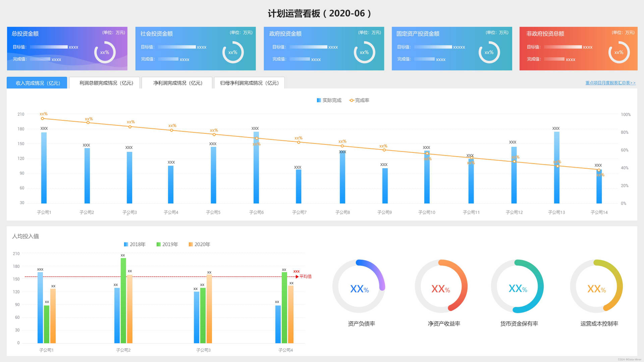644x362 pixels.
Task: Click the 运营成本控制率 caption
Action: tap(599, 324)
